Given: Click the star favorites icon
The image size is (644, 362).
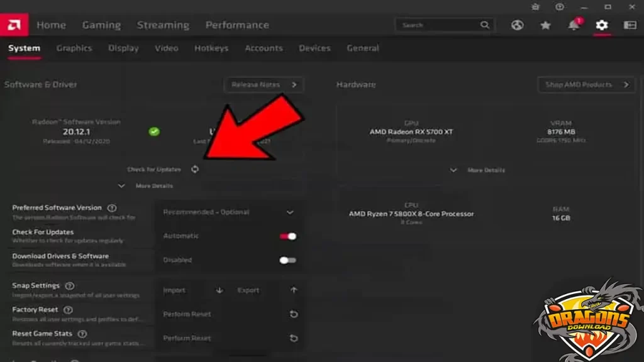Looking at the screenshot, I should (545, 25).
